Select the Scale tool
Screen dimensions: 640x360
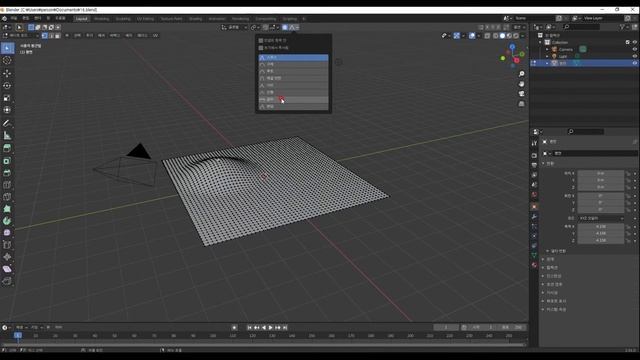(x=7, y=98)
